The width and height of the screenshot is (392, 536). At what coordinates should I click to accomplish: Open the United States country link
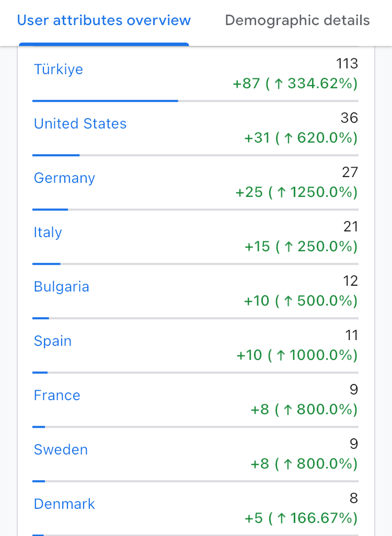pyautogui.click(x=80, y=124)
